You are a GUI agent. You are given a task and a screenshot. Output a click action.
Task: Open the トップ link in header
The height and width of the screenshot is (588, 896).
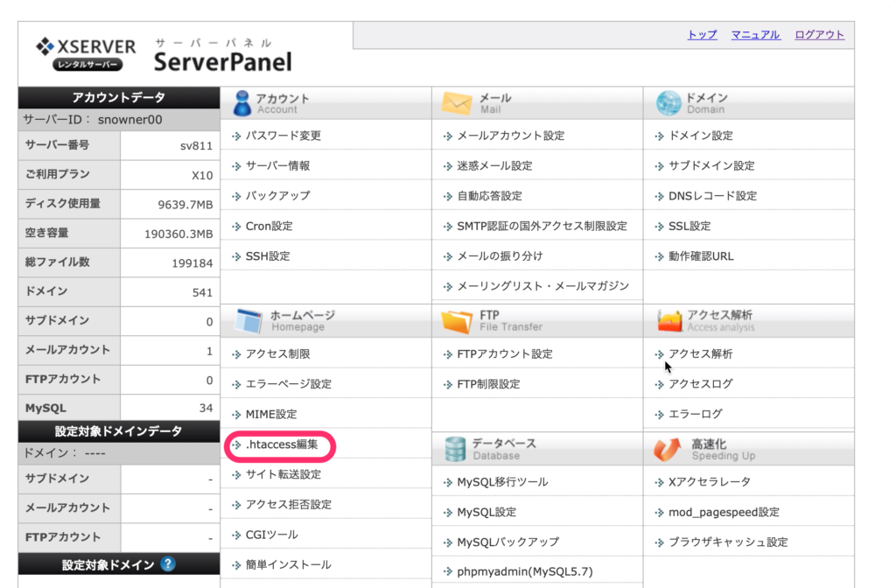(x=702, y=35)
